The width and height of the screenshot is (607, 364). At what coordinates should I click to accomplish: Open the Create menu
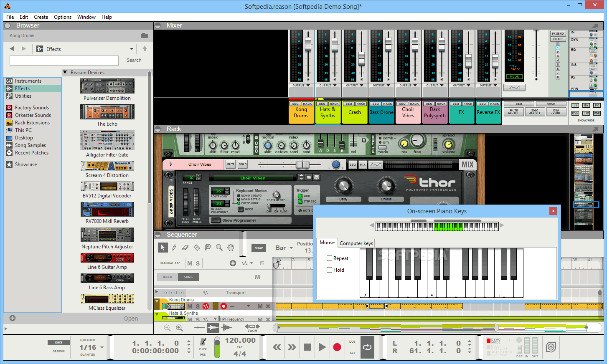click(41, 17)
